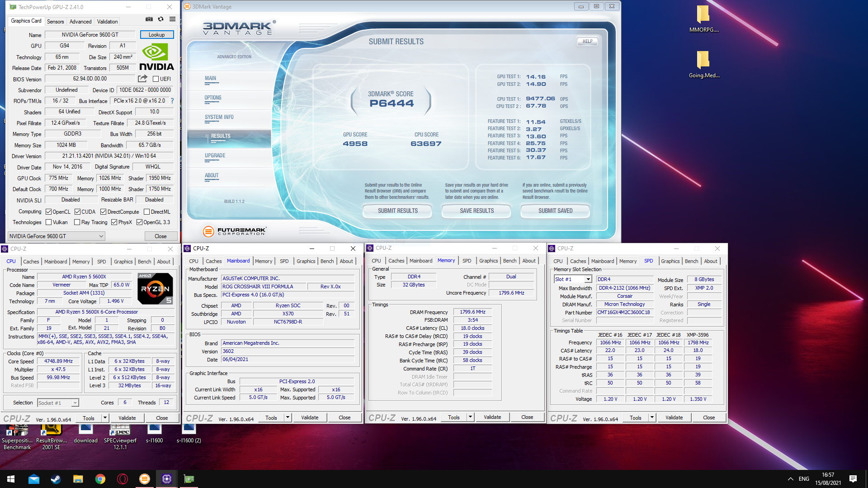This screenshot has width=868, height=488.
Task: Toggle the PhysX checkbox
Action: [x=114, y=222]
